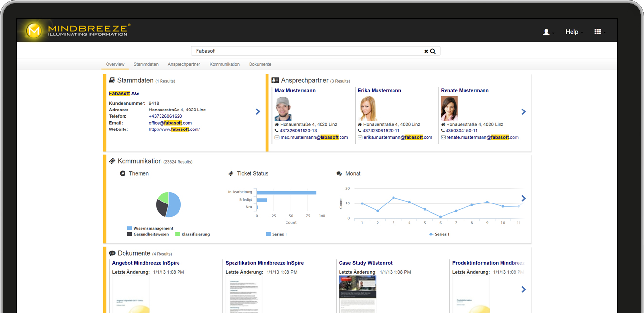
Task: Click the Mindbreeze logo
Action: pyautogui.click(x=78, y=31)
